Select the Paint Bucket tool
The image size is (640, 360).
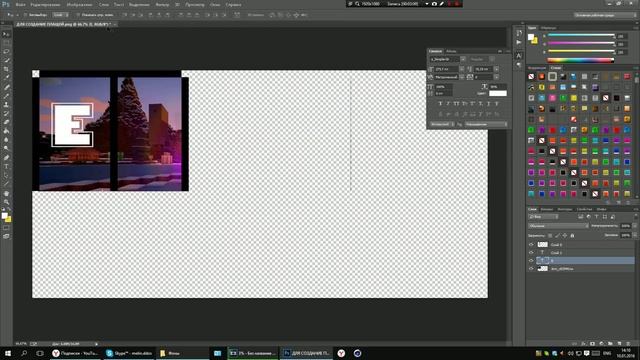(x=6, y=131)
